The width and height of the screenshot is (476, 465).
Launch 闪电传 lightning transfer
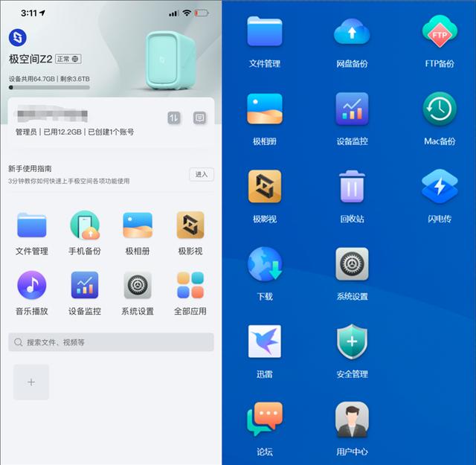[440, 186]
